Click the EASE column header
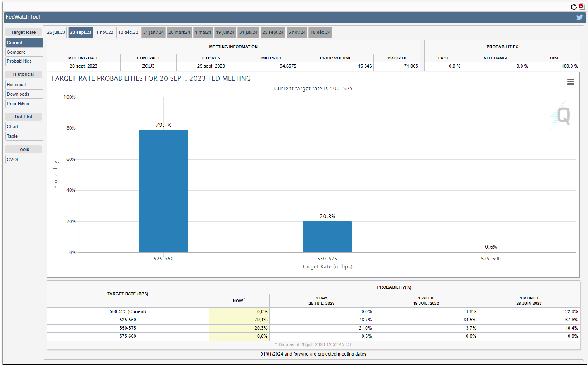 pos(443,58)
